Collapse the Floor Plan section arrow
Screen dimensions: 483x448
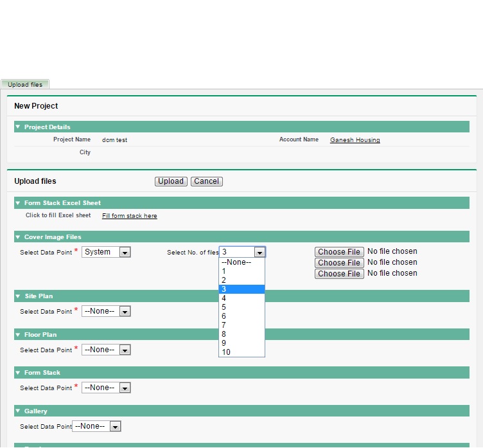(x=18, y=335)
